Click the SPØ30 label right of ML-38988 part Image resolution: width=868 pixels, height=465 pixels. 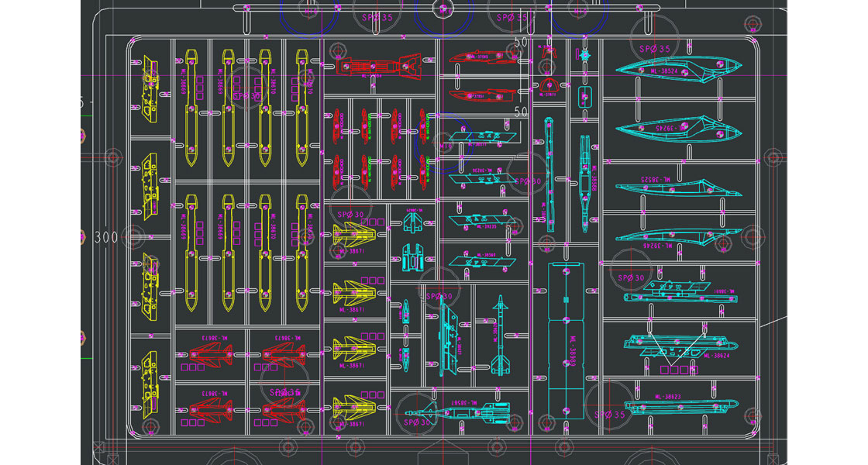tap(631, 278)
